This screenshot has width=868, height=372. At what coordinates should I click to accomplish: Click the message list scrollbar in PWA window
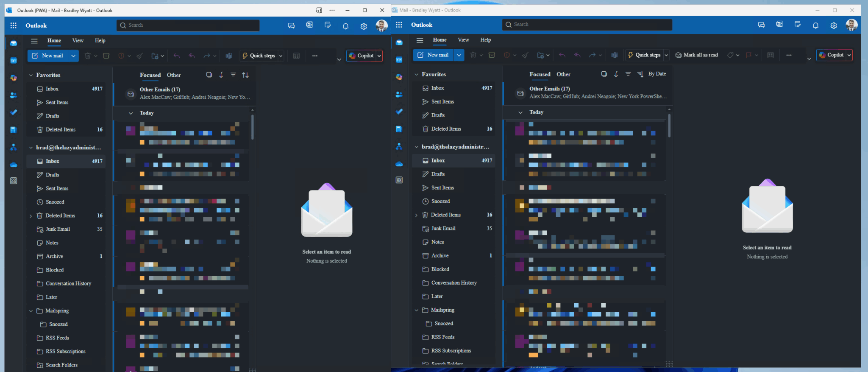click(253, 127)
